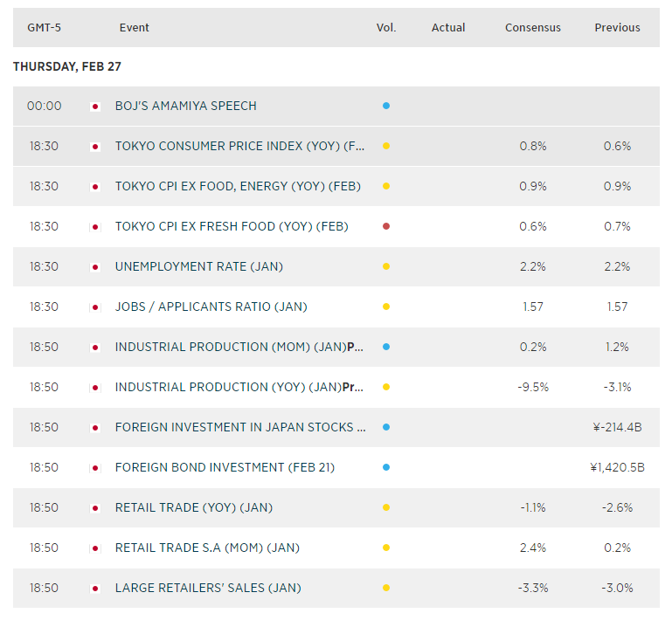The width and height of the screenshot is (672, 627).
Task: Click Japan flag icon in Unemployment Rate row
Action: 95,267
